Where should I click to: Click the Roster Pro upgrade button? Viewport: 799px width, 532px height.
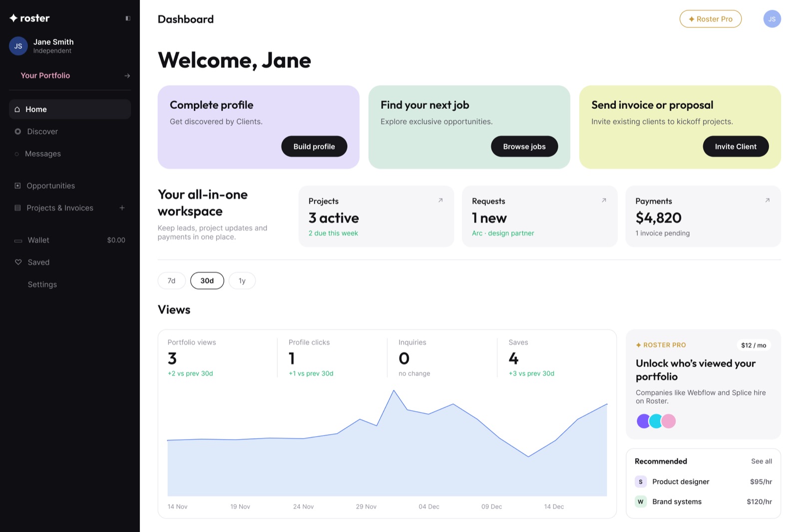(x=710, y=19)
